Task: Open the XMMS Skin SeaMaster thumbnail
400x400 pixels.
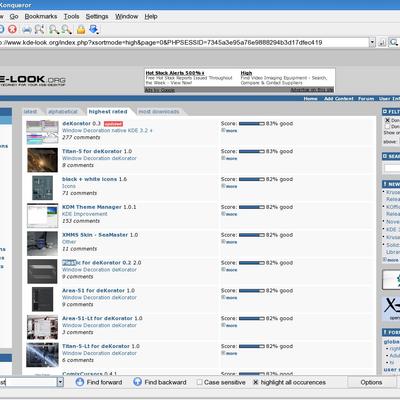Action: (x=42, y=244)
